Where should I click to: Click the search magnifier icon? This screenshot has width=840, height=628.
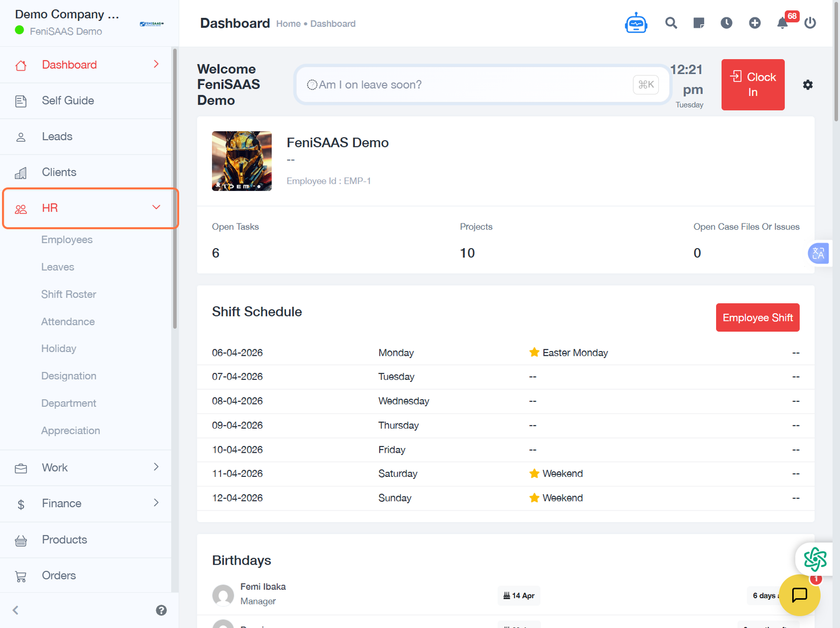tap(671, 23)
